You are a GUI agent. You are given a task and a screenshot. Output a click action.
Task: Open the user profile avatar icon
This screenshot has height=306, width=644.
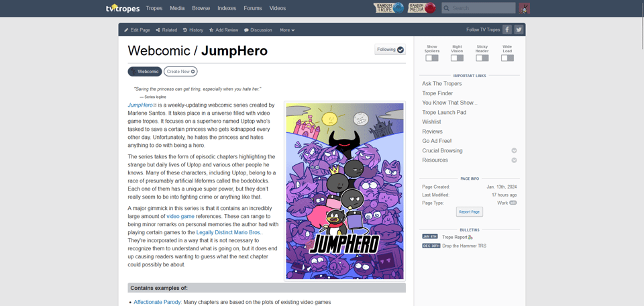click(x=524, y=8)
